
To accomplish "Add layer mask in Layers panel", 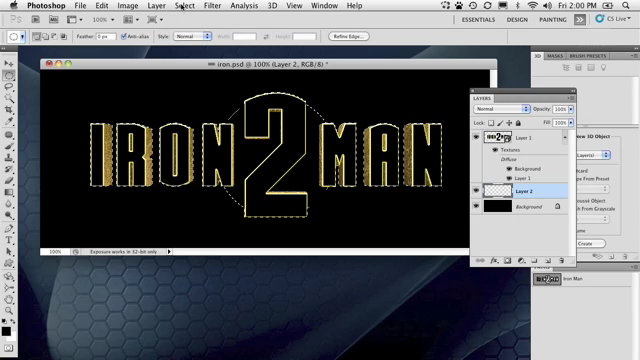I will click(507, 260).
